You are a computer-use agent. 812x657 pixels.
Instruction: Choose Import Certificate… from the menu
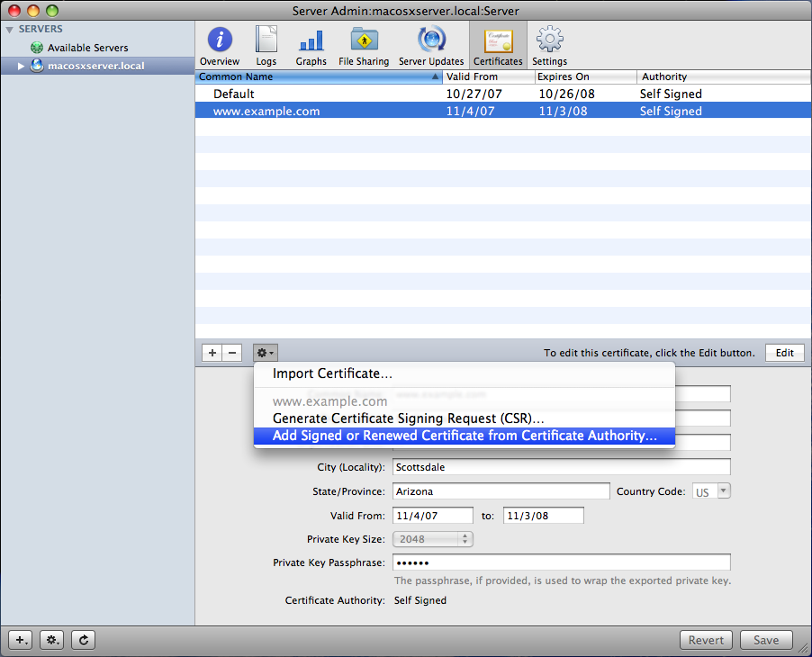click(x=464, y=373)
